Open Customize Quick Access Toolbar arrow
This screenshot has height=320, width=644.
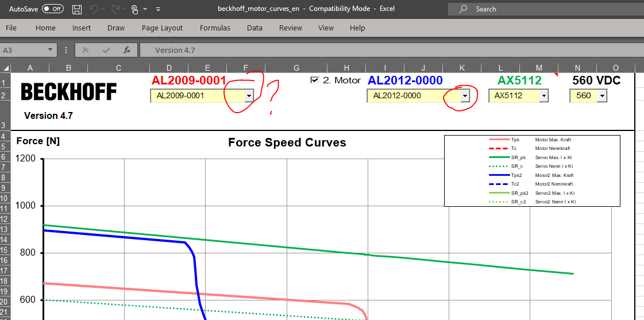159,9
